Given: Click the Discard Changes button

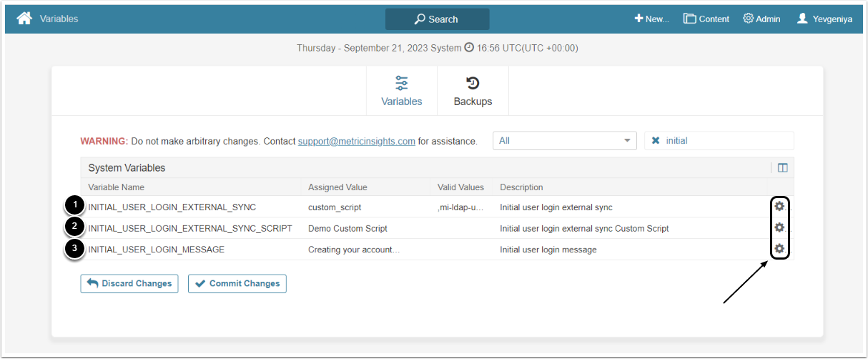Looking at the screenshot, I should 129,284.
